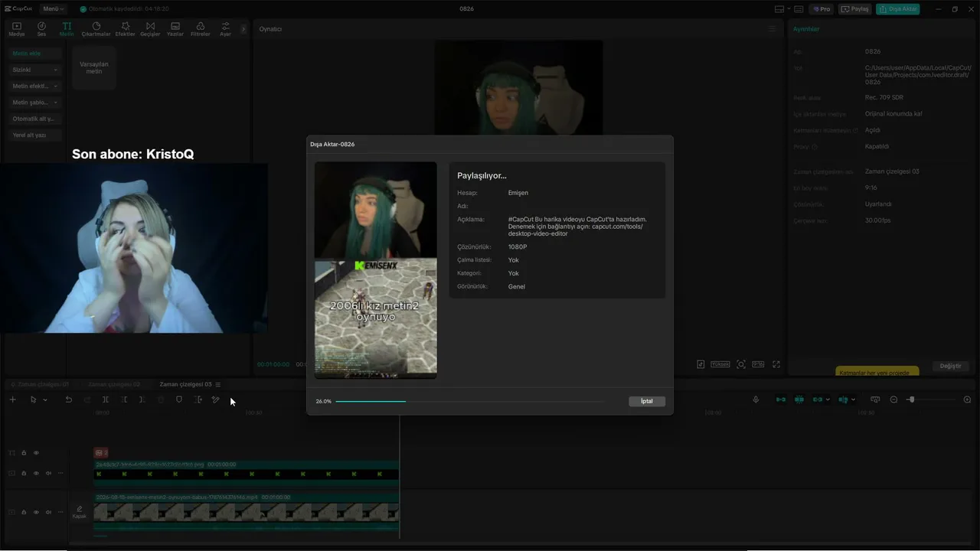Open Yerel alt yazı option
980x551 pixels.
(34, 135)
